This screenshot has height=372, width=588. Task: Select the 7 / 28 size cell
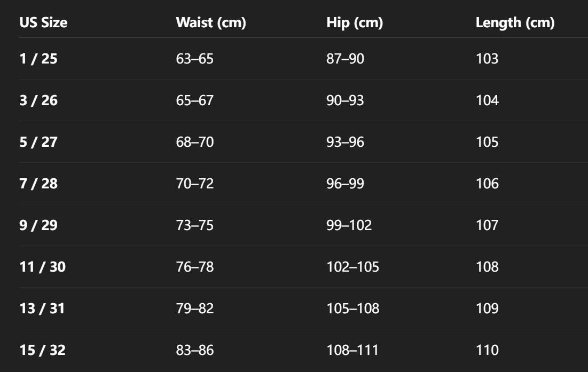point(38,184)
